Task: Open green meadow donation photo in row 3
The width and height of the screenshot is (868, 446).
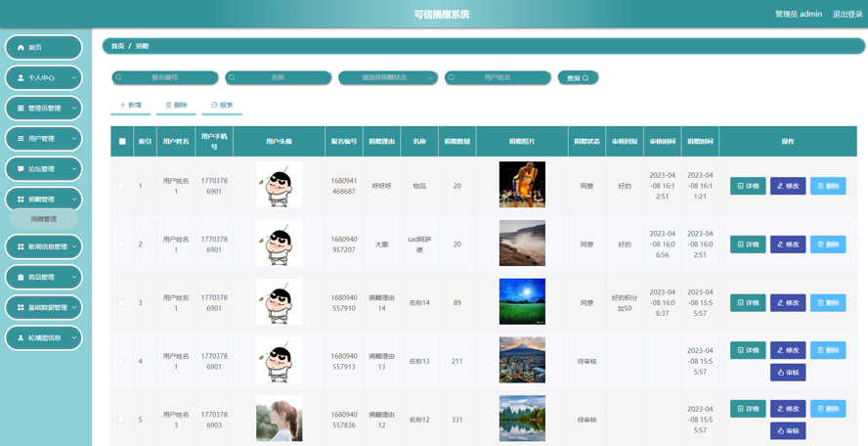Action: (522, 301)
